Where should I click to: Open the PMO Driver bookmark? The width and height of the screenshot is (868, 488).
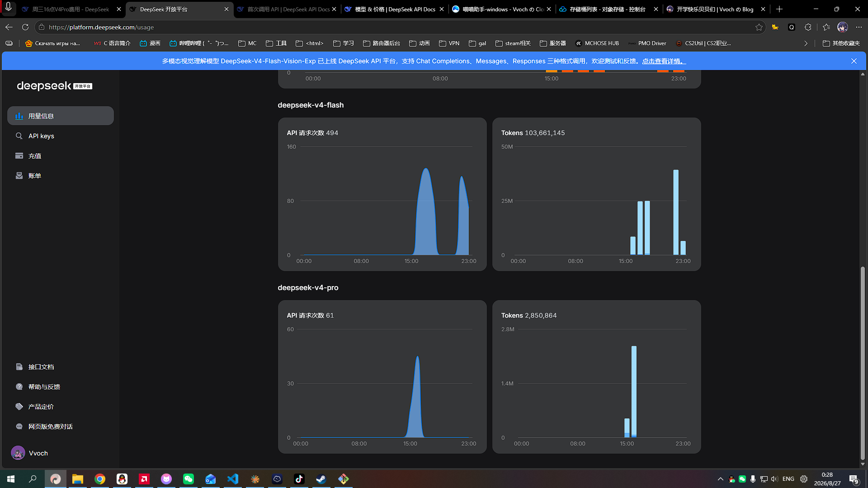pos(647,43)
